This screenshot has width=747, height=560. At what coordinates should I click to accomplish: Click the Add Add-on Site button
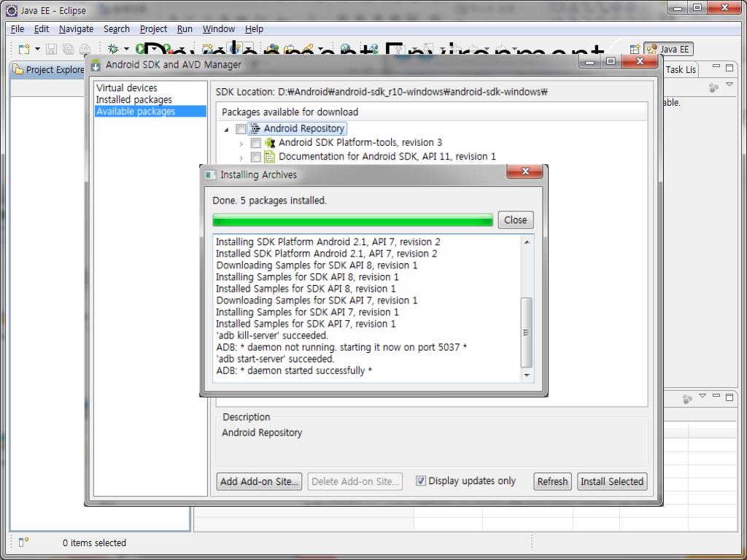point(259,481)
